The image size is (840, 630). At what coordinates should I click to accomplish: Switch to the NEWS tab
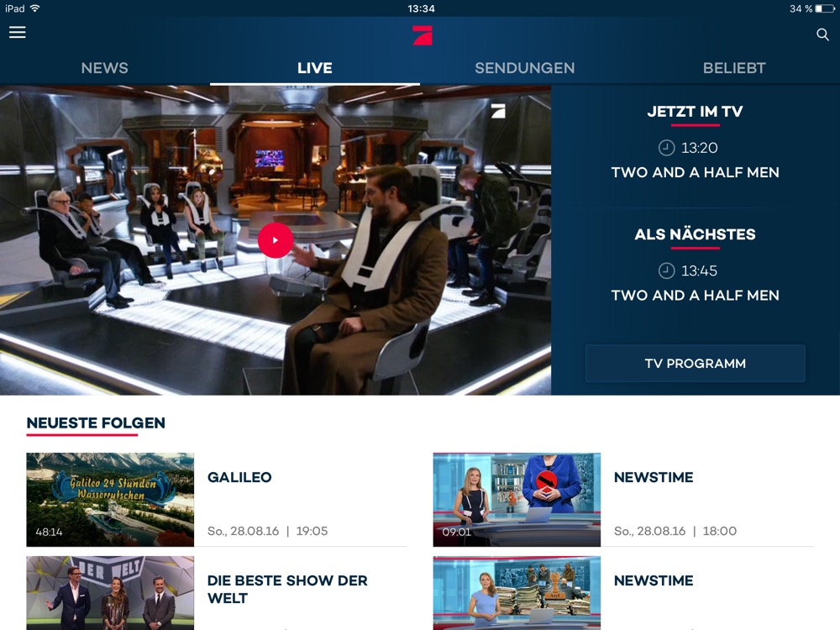pyautogui.click(x=104, y=68)
